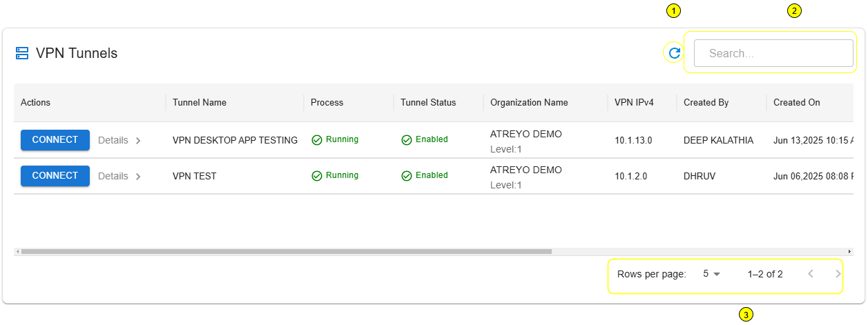Sort by Tunnel Name column header
Viewport: 868px width, 325px height.
[x=200, y=103]
